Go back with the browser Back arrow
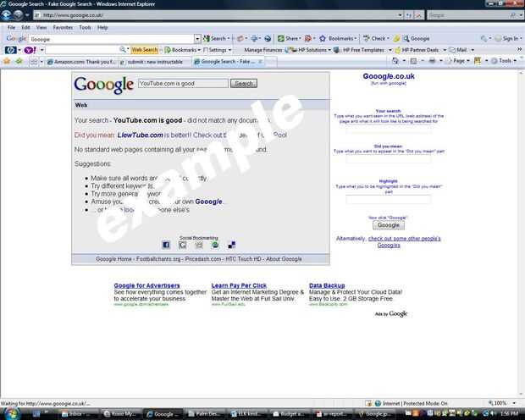Image resolution: width=525 pixels, height=420 pixels. pyautogui.click(x=7, y=15)
